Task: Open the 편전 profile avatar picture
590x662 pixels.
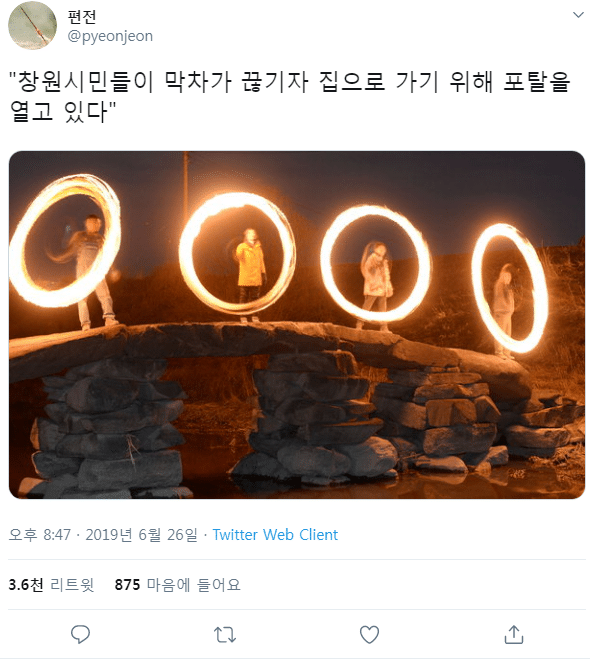Action: point(33,26)
